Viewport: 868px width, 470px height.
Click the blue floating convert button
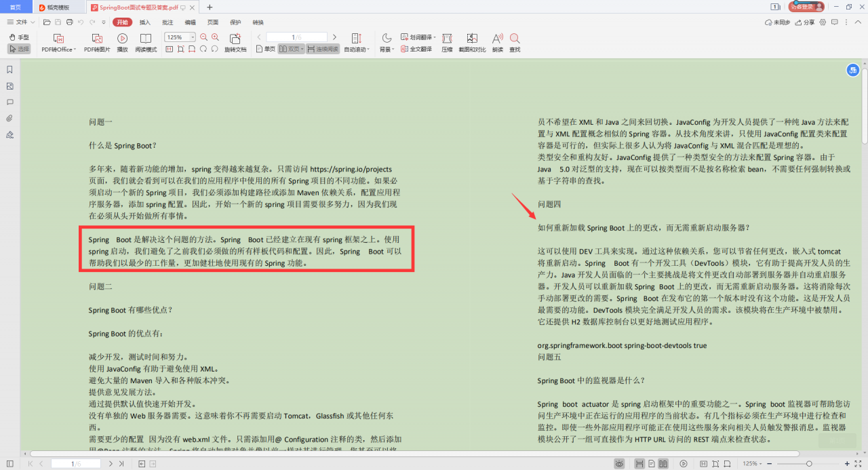click(853, 70)
